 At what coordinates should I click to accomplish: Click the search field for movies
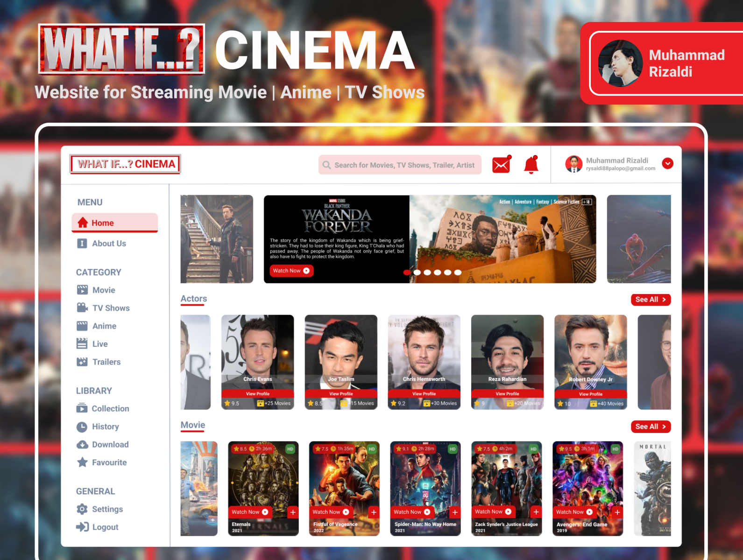pos(400,165)
